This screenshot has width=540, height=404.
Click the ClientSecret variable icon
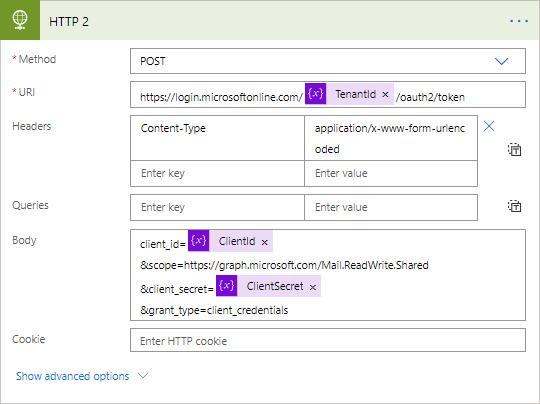[x=227, y=286]
